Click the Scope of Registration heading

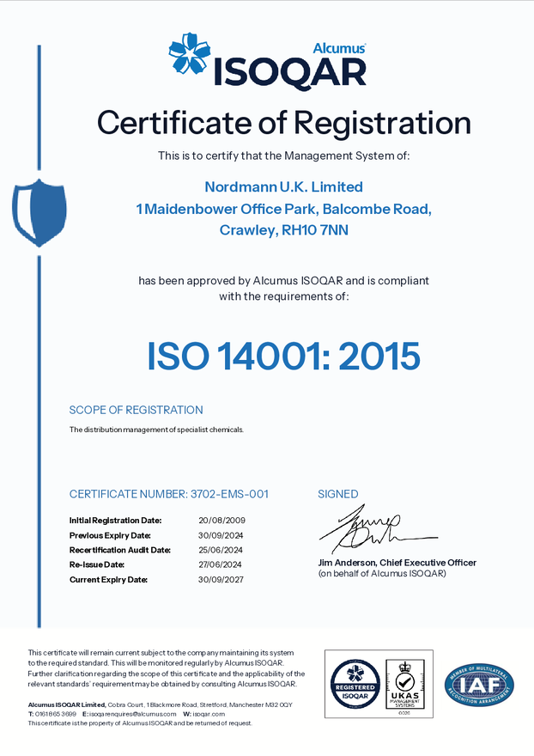click(136, 410)
